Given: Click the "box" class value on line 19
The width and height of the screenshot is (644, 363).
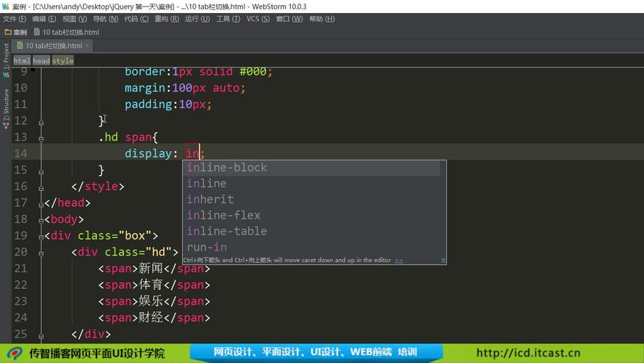Looking at the screenshot, I should pyautogui.click(x=135, y=235).
